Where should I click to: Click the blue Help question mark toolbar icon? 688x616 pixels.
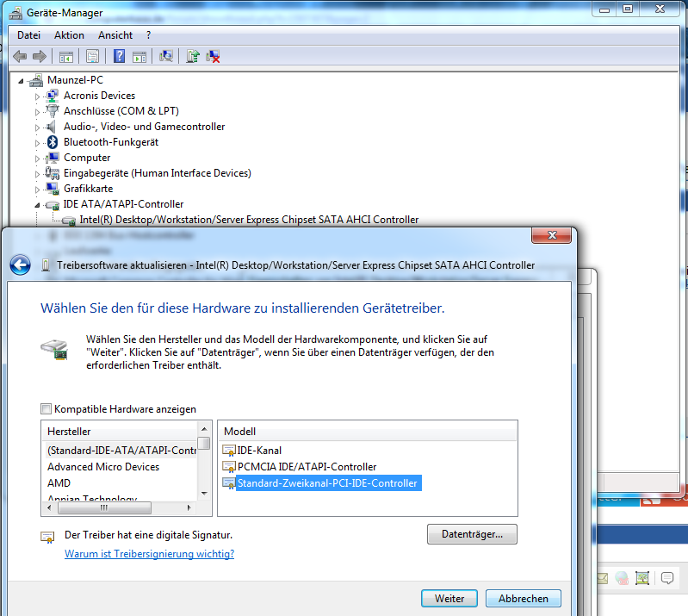tap(119, 56)
